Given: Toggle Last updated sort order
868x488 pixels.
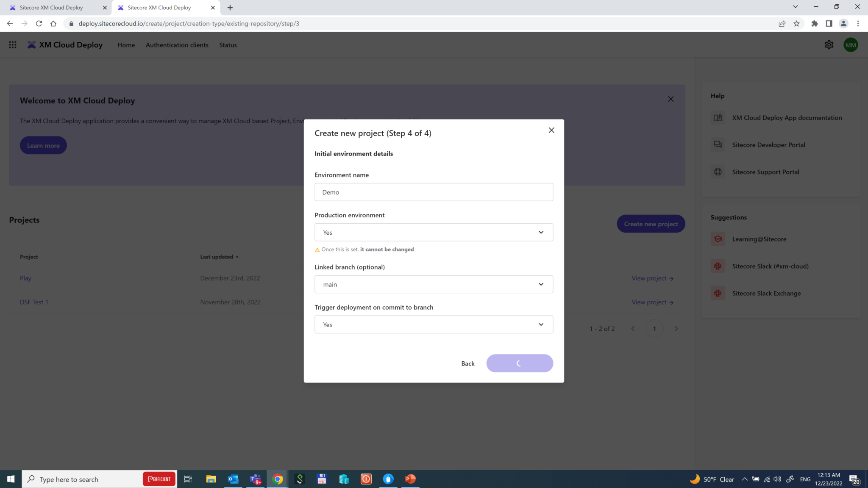Looking at the screenshot, I should pyautogui.click(x=219, y=256).
